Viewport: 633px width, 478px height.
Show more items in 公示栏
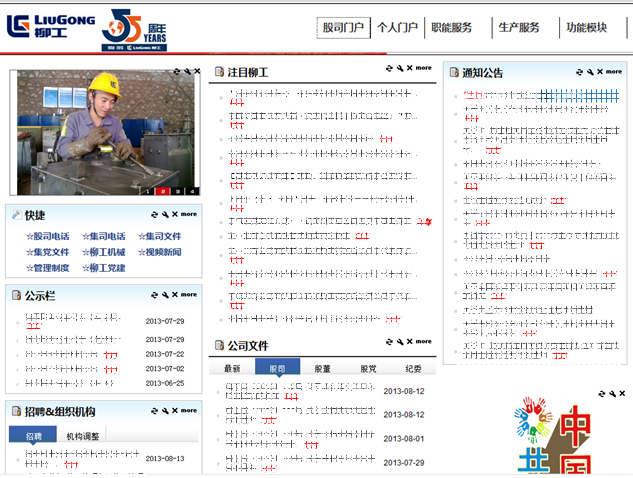coord(189,295)
